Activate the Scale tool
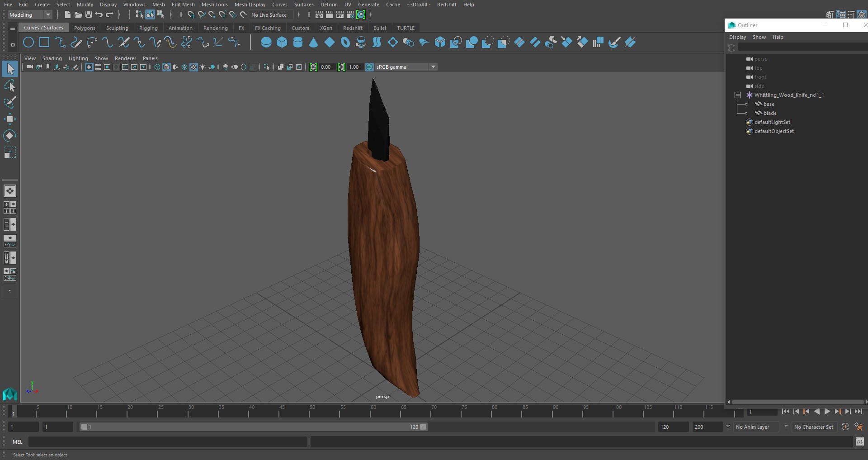This screenshot has width=868, height=460. point(10,152)
